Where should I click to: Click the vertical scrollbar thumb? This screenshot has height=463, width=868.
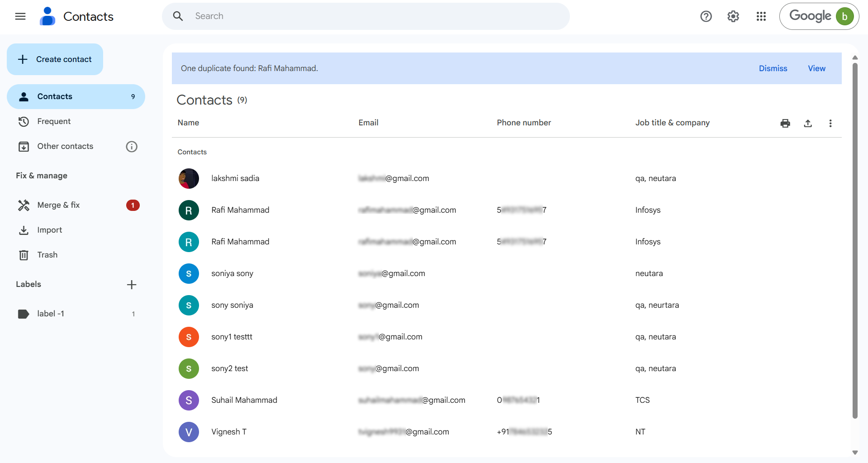click(855, 240)
